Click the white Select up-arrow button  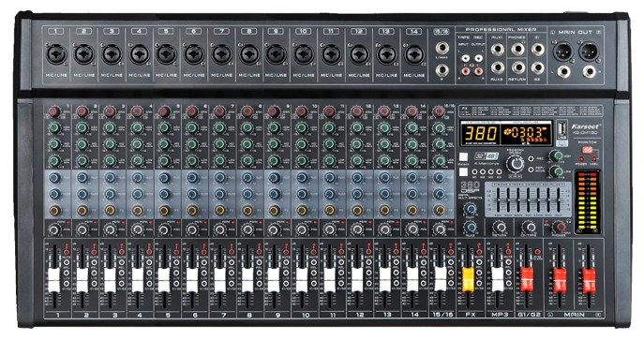463,157
